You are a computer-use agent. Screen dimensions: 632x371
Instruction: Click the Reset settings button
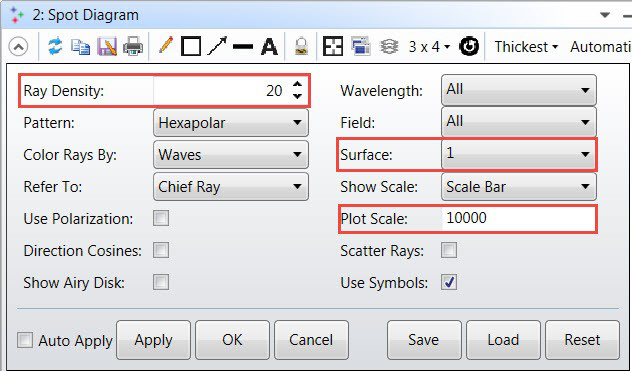point(582,340)
